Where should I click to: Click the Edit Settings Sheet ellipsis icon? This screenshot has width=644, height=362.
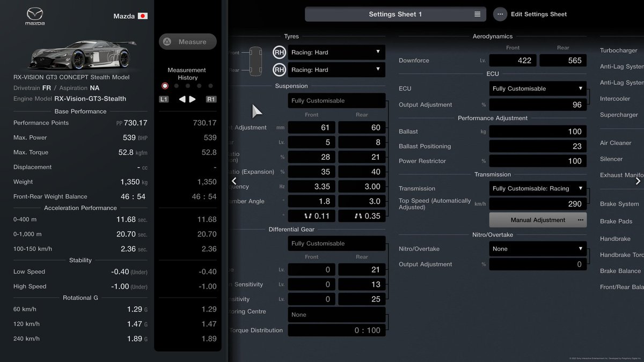(500, 14)
